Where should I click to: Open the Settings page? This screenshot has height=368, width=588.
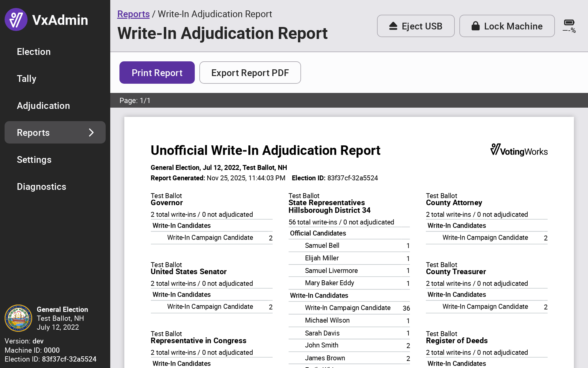(34, 159)
